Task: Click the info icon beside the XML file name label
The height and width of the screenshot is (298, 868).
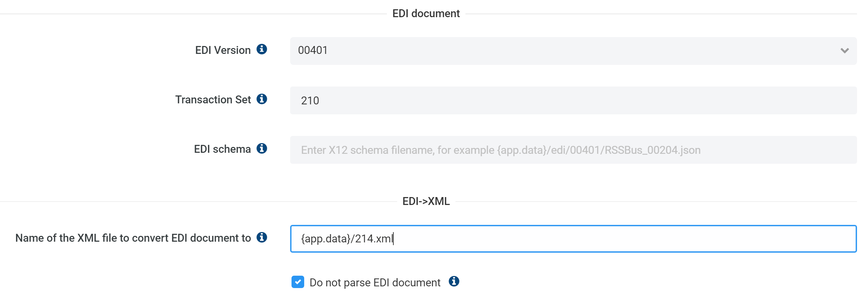Action: (262, 237)
